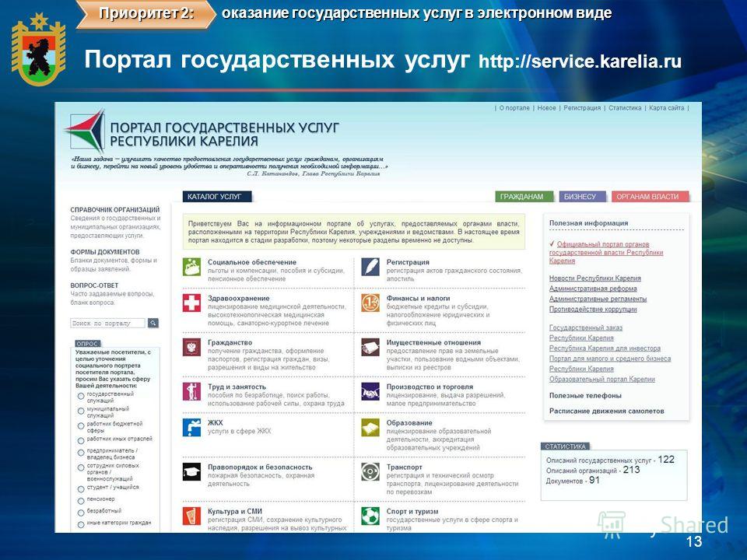Viewport: 747px width, 560px height.
Task: Open the Труд и занятость category title
Action: (237, 387)
